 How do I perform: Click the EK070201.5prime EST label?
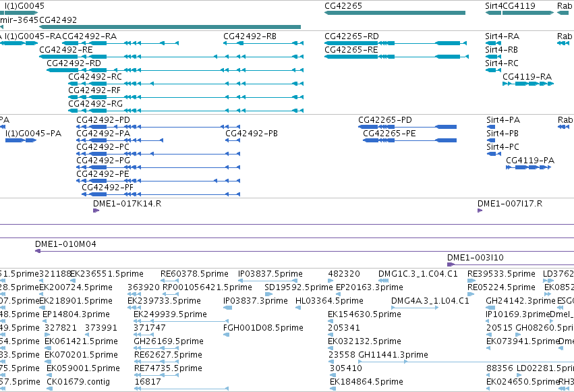[x=81, y=355]
